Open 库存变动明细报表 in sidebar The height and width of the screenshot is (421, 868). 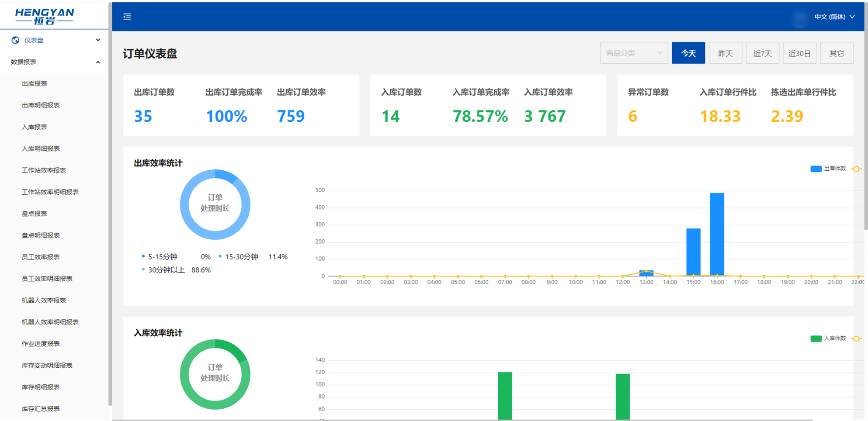pyautogui.click(x=47, y=366)
